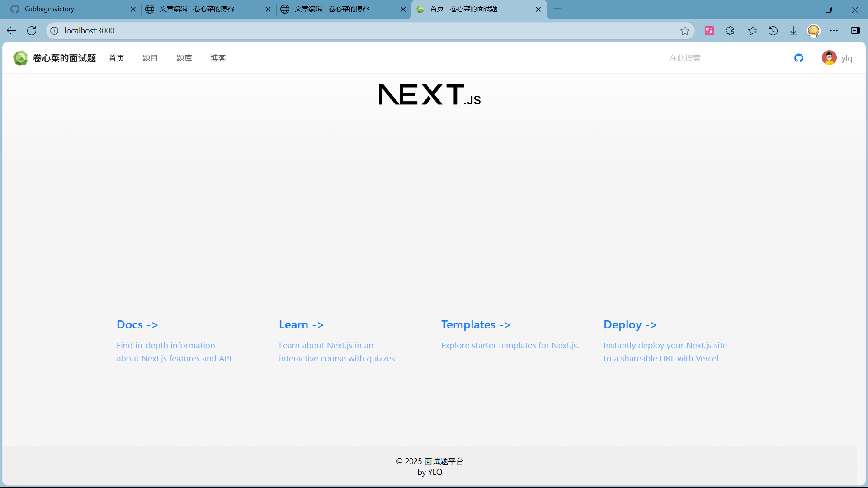Open 题库 in the site menu
The height and width of the screenshot is (488, 868).
pyautogui.click(x=184, y=58)
